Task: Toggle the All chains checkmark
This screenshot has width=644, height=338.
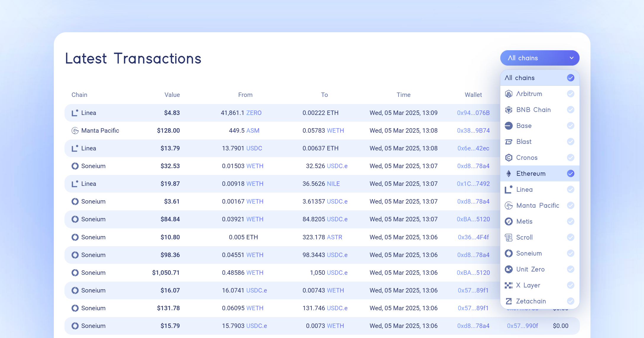Action: pyautogui.click(x=570, y=78)
